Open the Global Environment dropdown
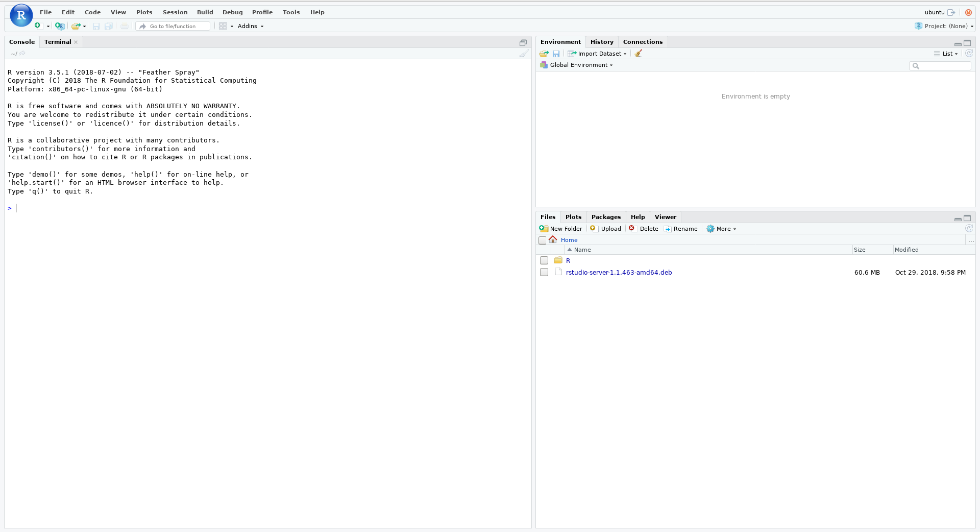 [581, 65]
